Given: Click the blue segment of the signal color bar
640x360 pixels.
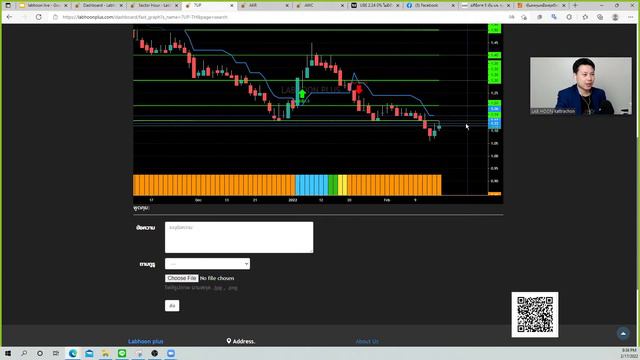Looking at the screenshot, I should [x=311, y=185].
